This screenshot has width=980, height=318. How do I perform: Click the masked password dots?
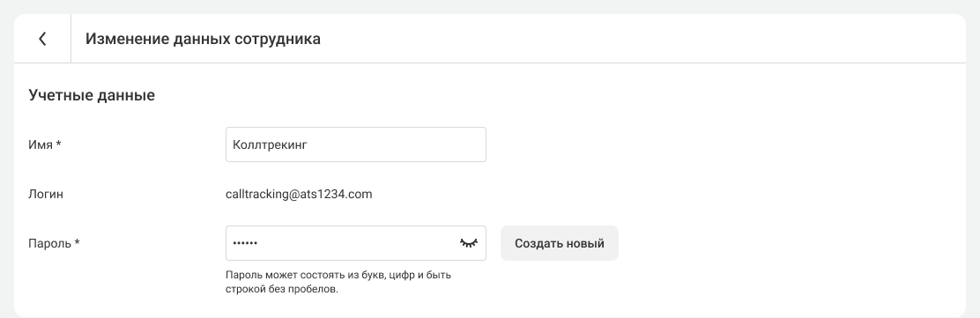tap(245, 243)
